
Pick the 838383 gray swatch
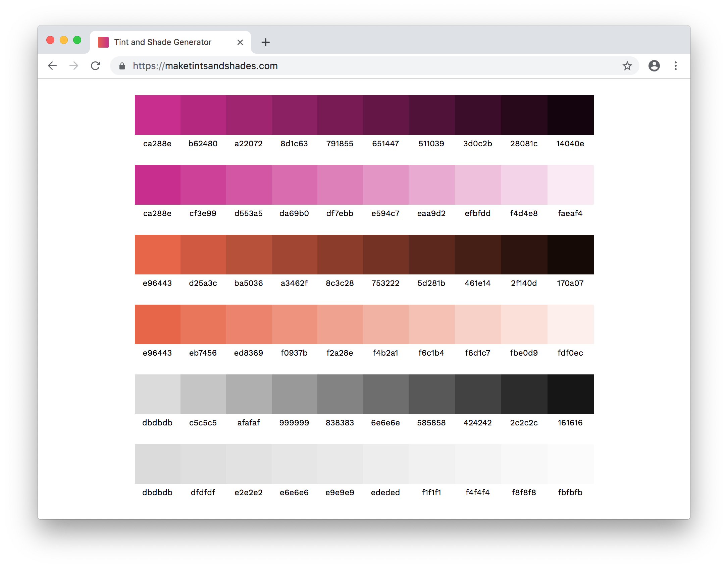(340, 394)
